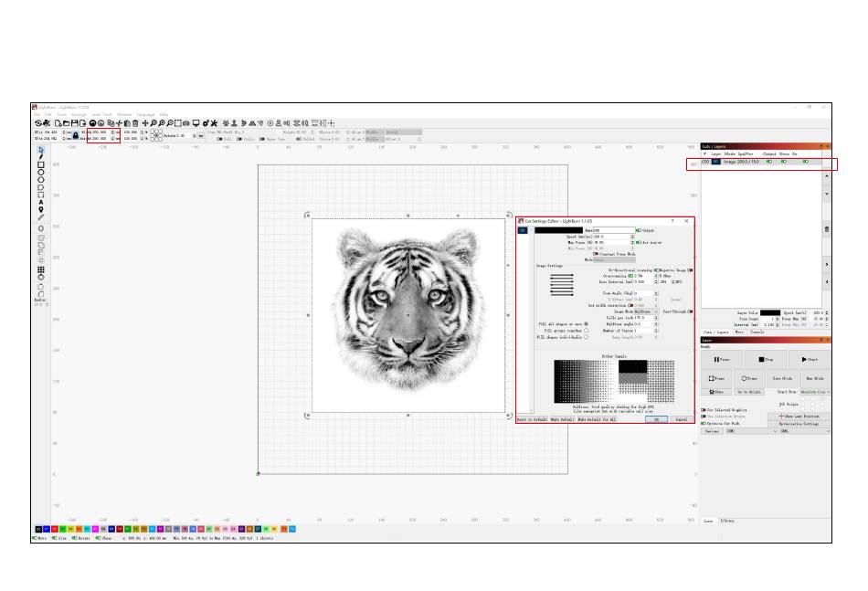The height and width of the screenshot is (591, 868).
Task: Open the Laser Tools menu
Action: (101, 114)
